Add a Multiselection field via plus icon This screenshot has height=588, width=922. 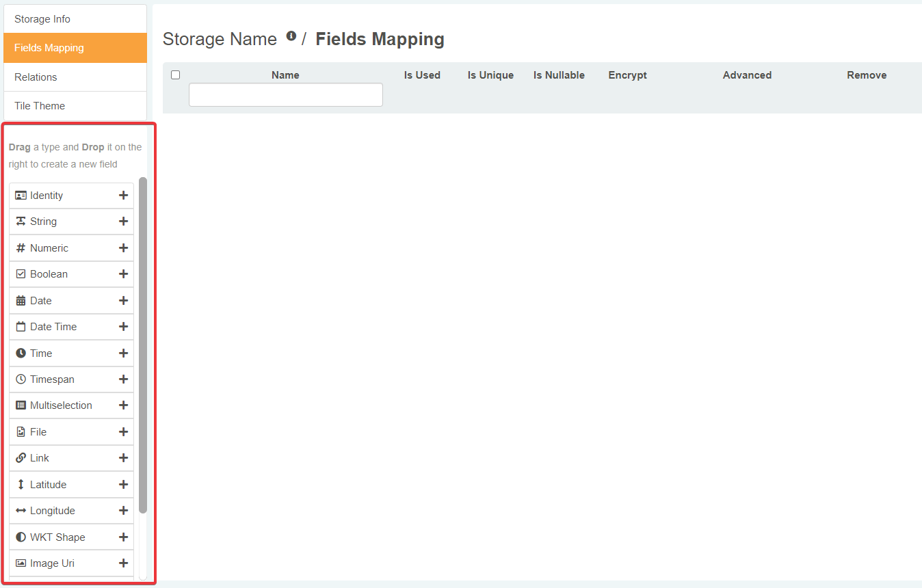click(x=123, y=405)
